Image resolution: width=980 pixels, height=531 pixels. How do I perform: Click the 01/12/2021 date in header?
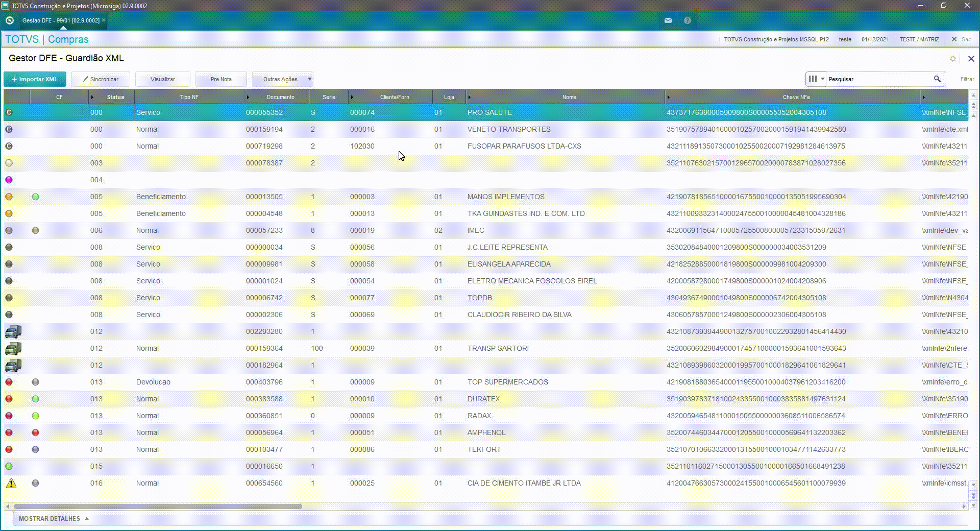tap(875, 39)
